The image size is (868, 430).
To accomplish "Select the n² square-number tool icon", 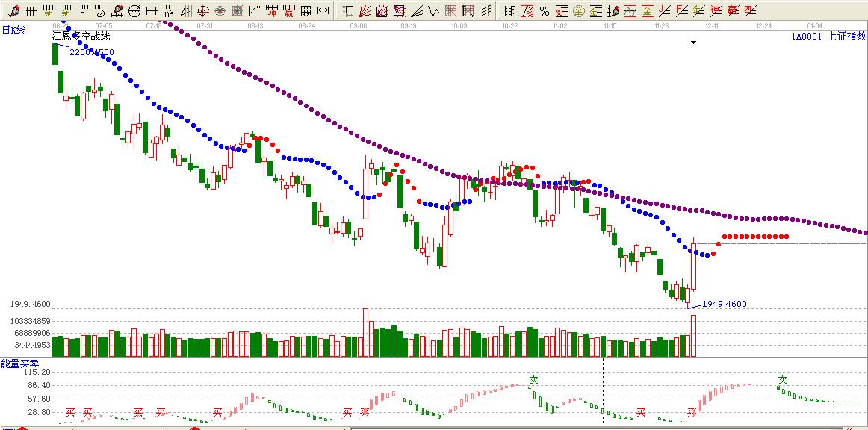I will click(x=169, y=11).
